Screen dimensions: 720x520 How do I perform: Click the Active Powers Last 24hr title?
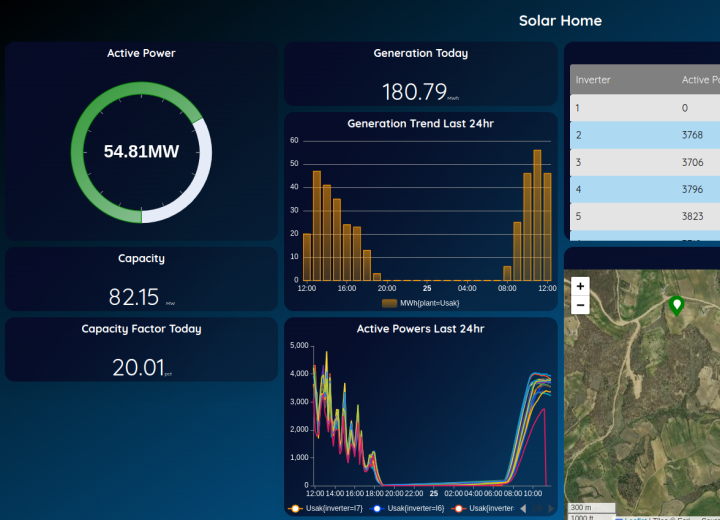(421, 329)
